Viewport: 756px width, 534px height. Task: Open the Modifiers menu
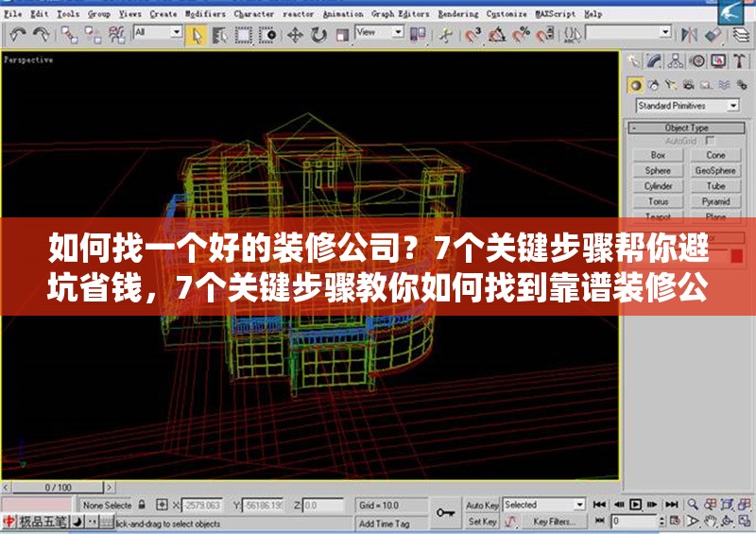pyautogui.click(x=205, y=14)
